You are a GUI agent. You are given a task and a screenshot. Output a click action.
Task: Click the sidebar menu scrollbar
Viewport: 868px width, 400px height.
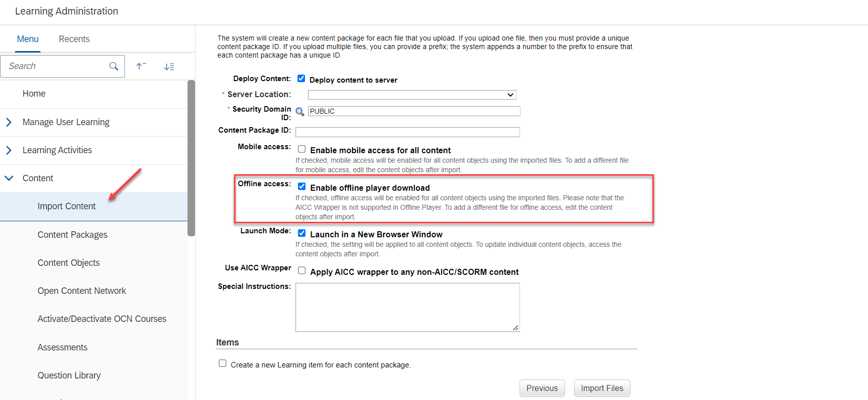(x=191, y=158)
